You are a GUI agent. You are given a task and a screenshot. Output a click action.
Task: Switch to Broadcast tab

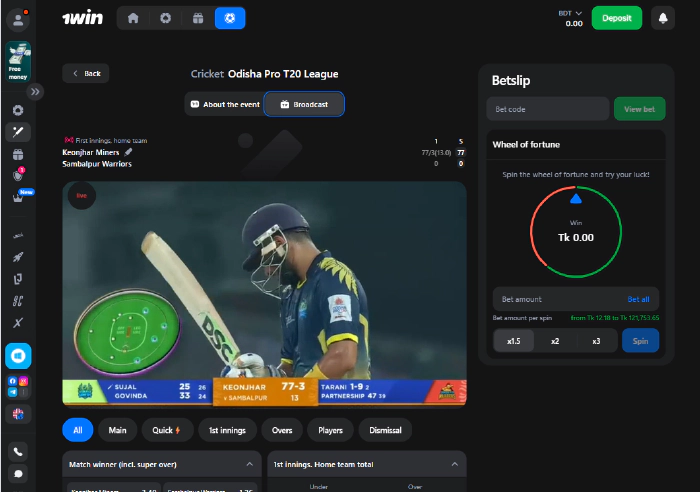304,104
